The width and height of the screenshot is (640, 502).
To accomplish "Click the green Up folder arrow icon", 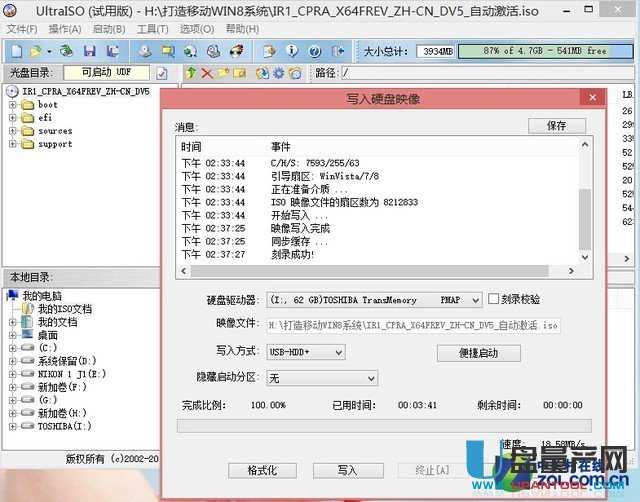I will click(x=191, y=73).
